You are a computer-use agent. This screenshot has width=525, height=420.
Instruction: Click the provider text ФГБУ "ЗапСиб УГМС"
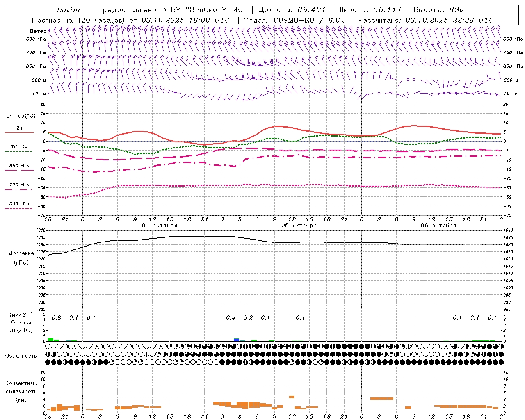205,9
